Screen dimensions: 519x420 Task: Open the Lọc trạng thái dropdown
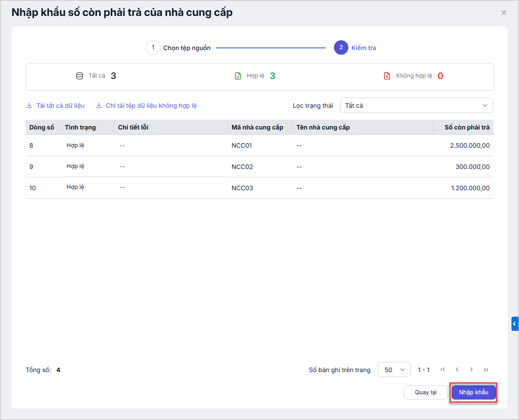pyautogui.click(x=416, y=106)
